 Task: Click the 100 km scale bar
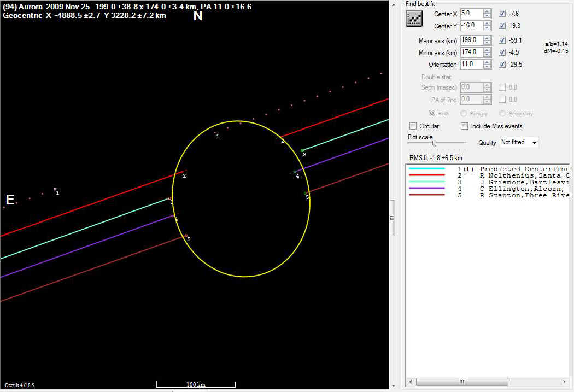click(196, 384)
